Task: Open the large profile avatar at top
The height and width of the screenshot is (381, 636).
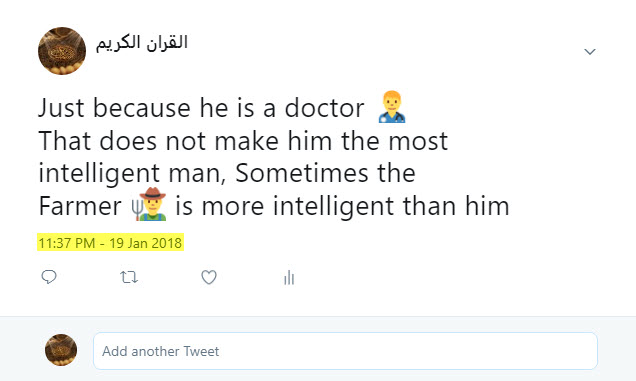Action: (62, 51)
